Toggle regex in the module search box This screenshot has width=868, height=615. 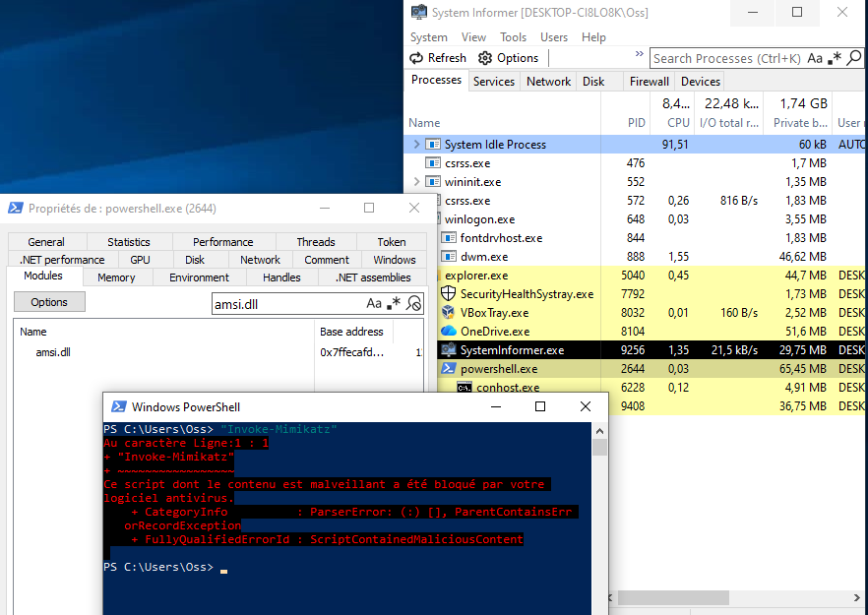pos(394,303)
